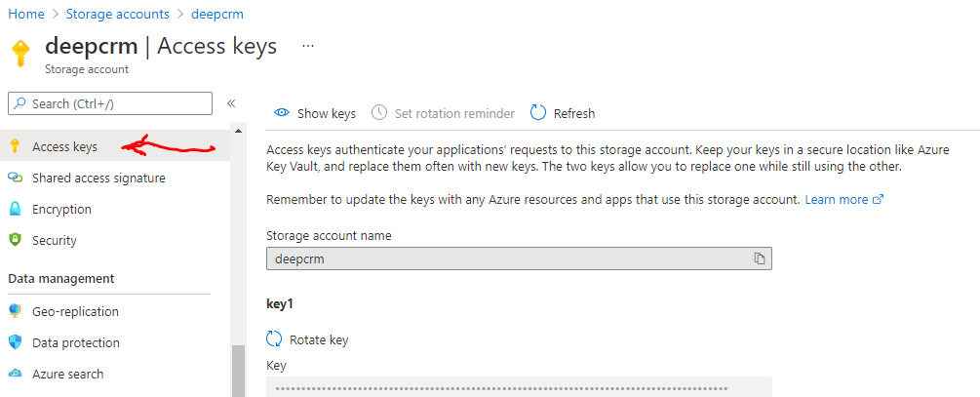Open Geo-replication under Data management

pos(75,311)
